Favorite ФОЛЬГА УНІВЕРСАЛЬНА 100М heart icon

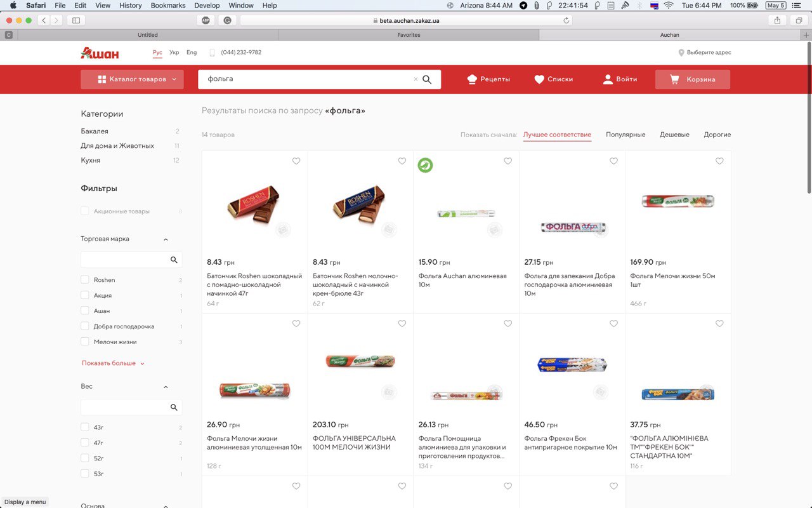coord(402,324)
